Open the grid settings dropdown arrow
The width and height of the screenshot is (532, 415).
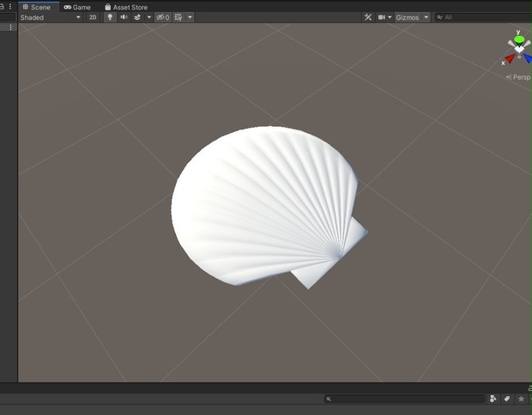coord(190,17)
